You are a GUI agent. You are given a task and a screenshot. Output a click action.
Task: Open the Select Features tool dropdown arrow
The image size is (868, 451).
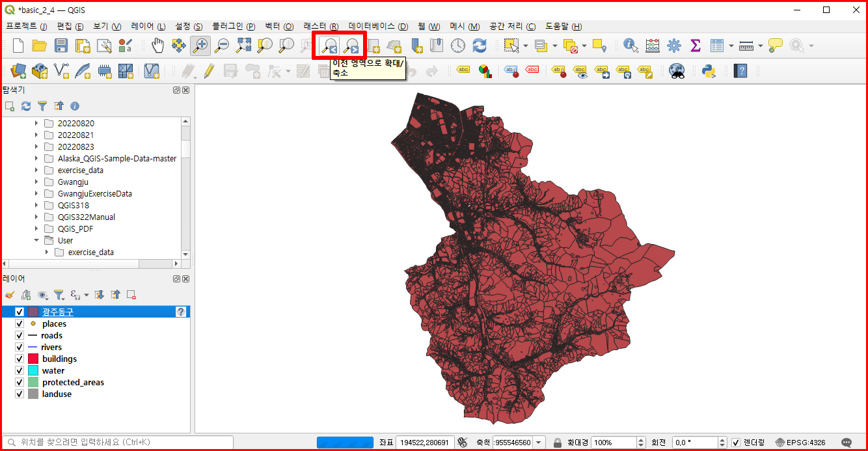[526, 46]
